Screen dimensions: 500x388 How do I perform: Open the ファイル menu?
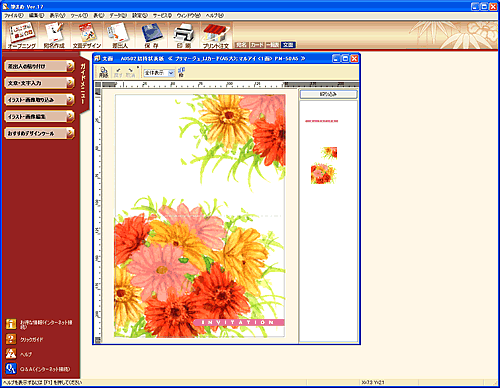(14, 16)
